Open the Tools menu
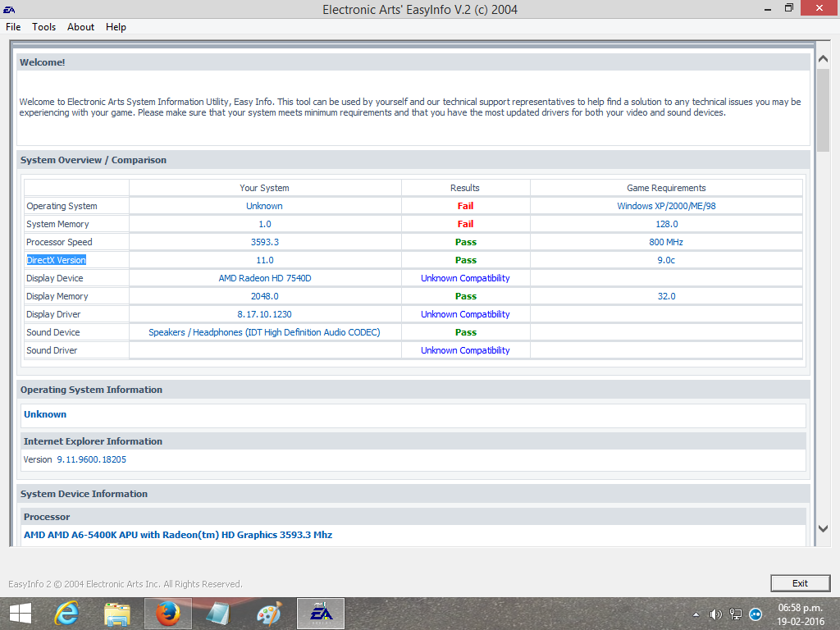840x630 pixels. (x=43, y=27)
